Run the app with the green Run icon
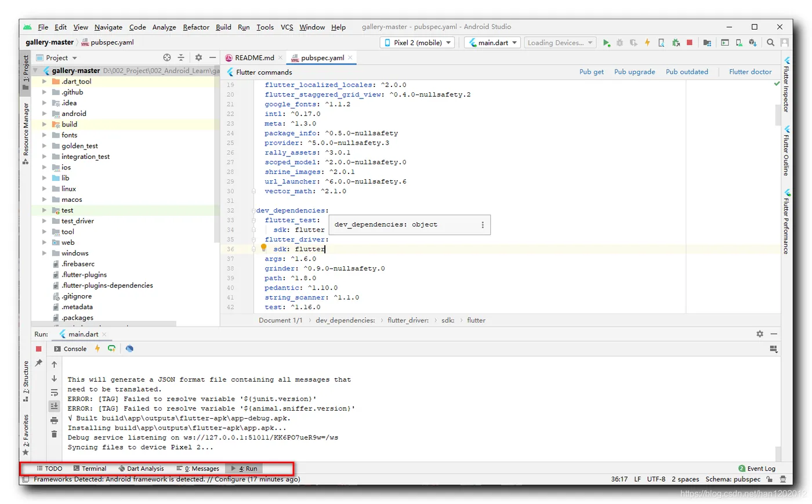Screen dimensions: 812x504 point(606,42)
